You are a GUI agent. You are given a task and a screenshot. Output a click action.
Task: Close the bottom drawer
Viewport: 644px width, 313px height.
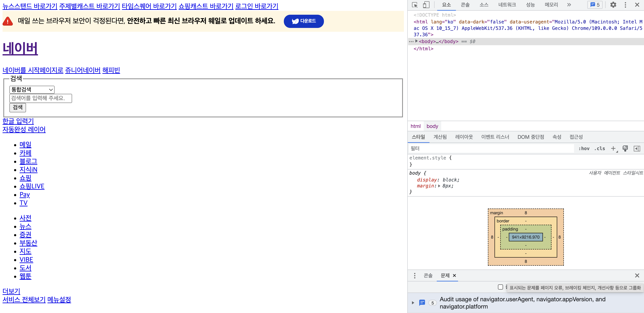click(x=637, y=275)
